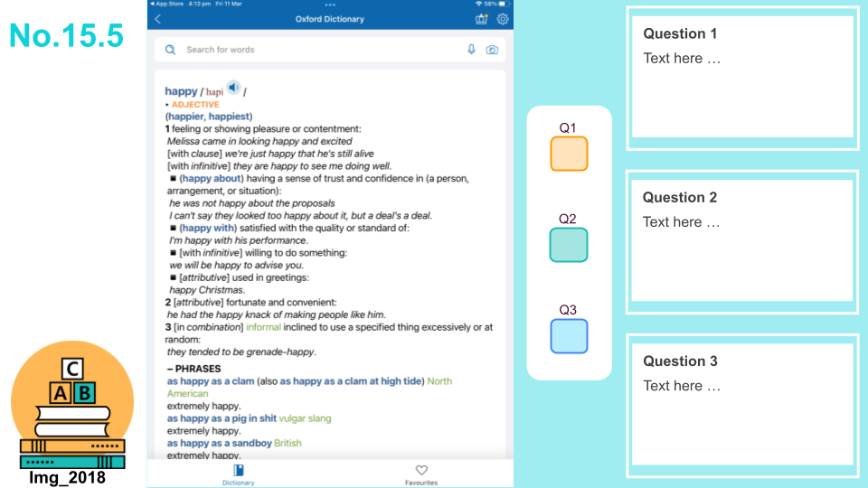Open the happiest word link

(229, 117)
